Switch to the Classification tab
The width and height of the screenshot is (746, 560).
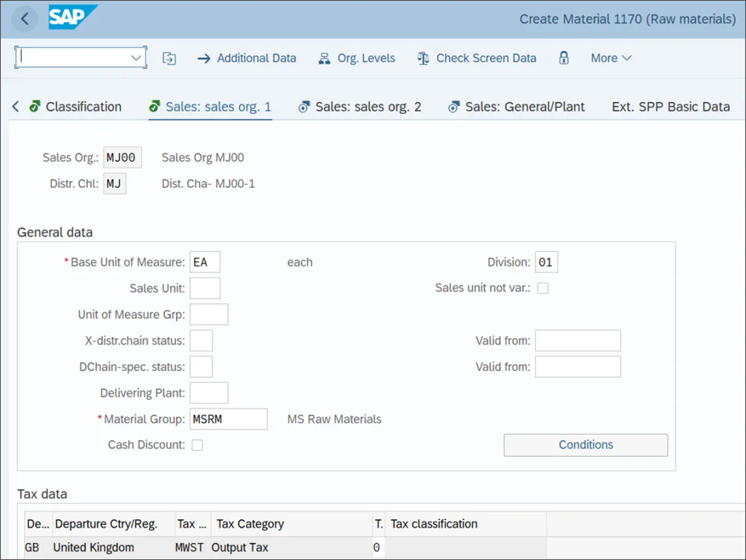coord(84,106)
